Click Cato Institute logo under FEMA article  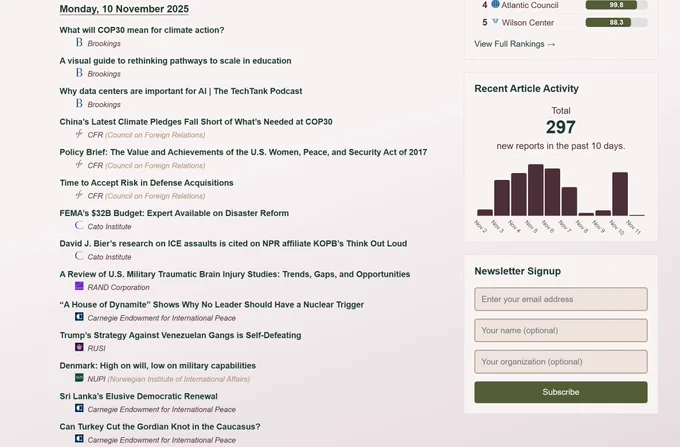(x=79, y=225)
